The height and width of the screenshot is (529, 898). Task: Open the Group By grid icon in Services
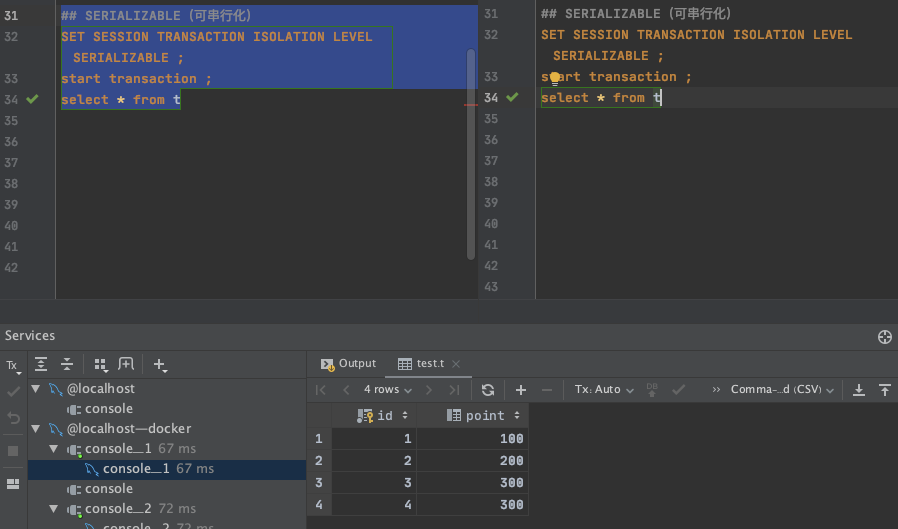(100, 364)
